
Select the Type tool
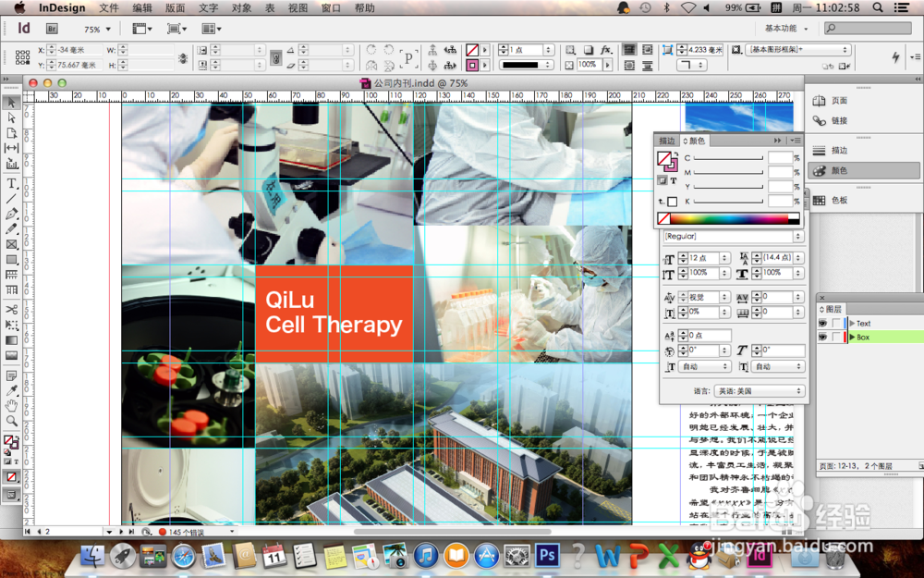11,183
